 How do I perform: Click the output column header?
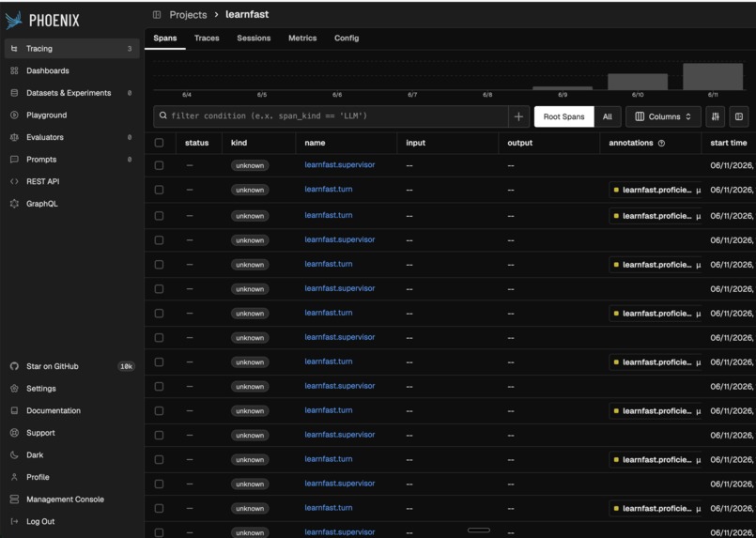pos(519,143)
